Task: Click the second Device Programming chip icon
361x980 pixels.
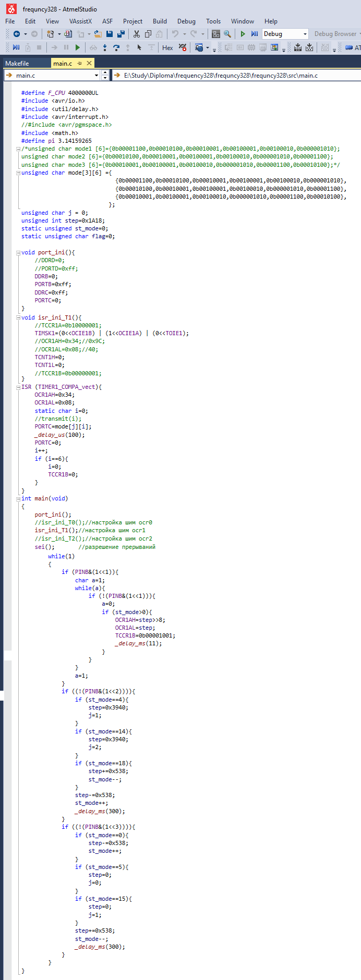Action: pos(309,47)
